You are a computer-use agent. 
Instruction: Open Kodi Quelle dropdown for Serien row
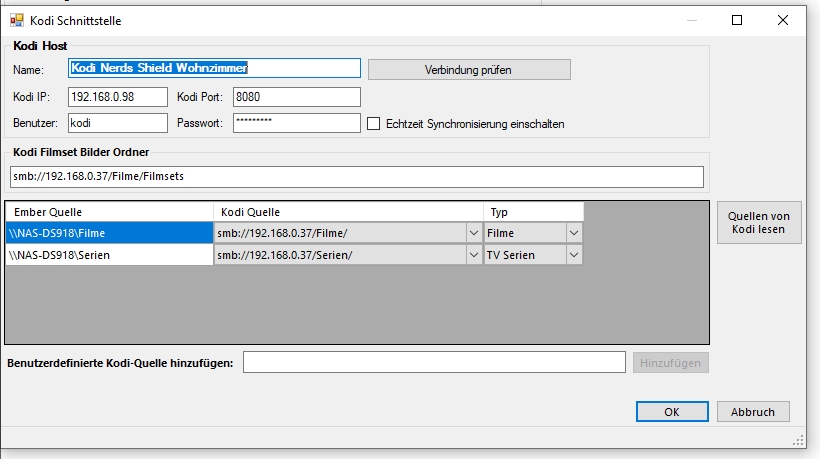tap(473, 255)
